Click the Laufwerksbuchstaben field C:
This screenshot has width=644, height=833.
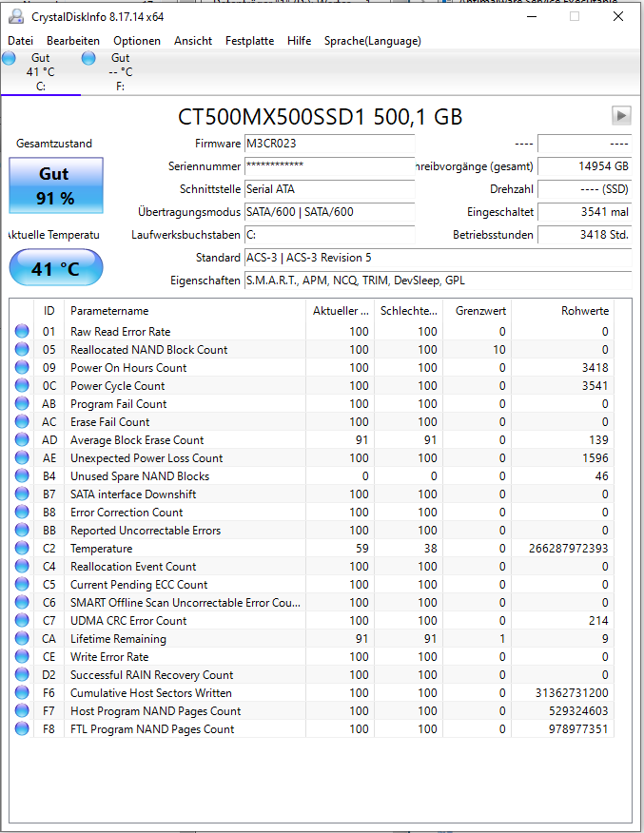tap(329, 235)
